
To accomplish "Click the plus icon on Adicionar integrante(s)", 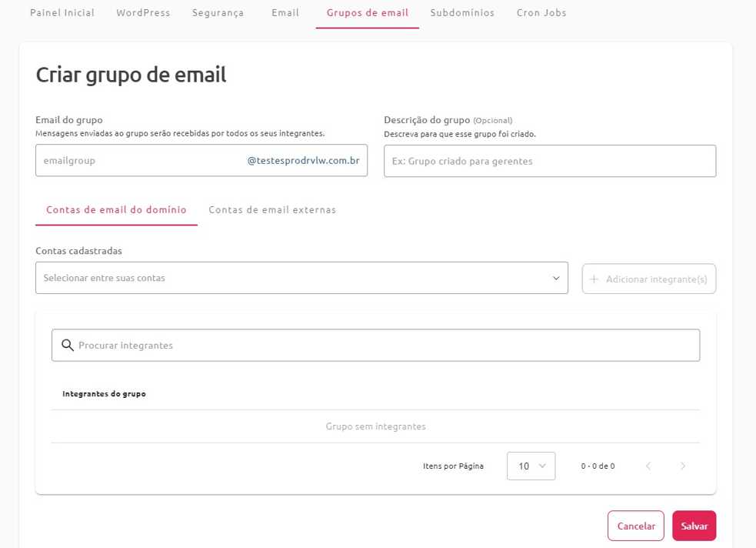I will pos(594,279).
